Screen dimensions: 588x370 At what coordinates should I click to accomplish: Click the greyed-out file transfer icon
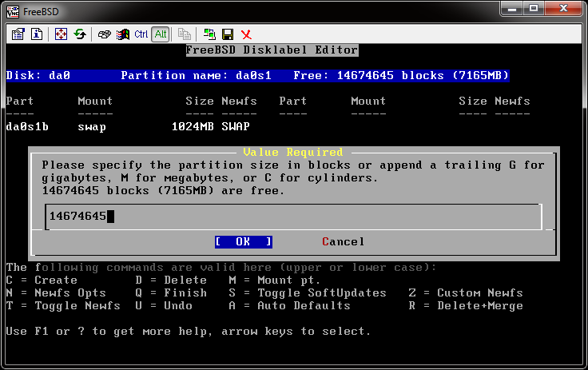[184, 34]
